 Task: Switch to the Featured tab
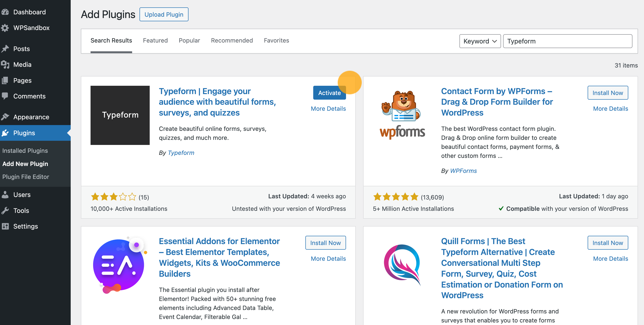(155, 40)
